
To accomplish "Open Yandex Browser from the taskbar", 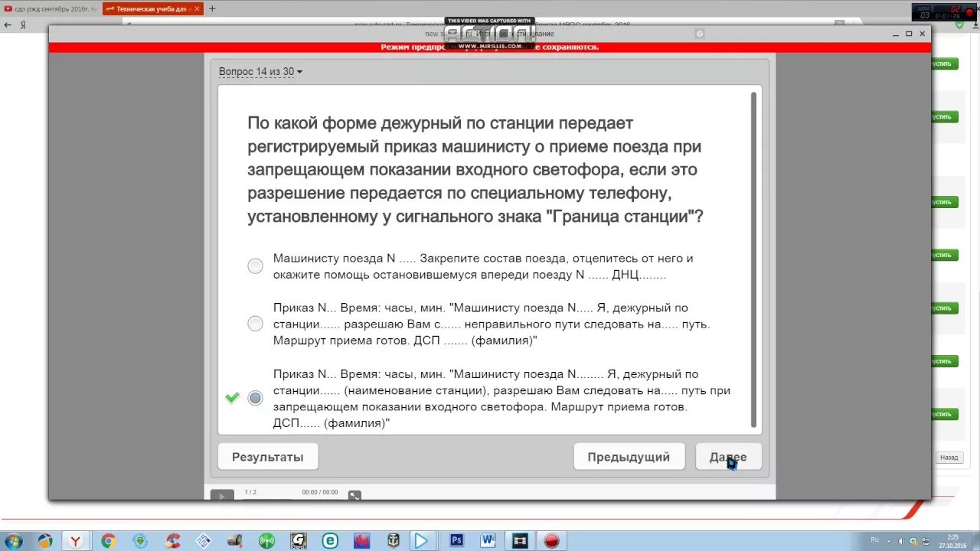I will coord(76,541).
